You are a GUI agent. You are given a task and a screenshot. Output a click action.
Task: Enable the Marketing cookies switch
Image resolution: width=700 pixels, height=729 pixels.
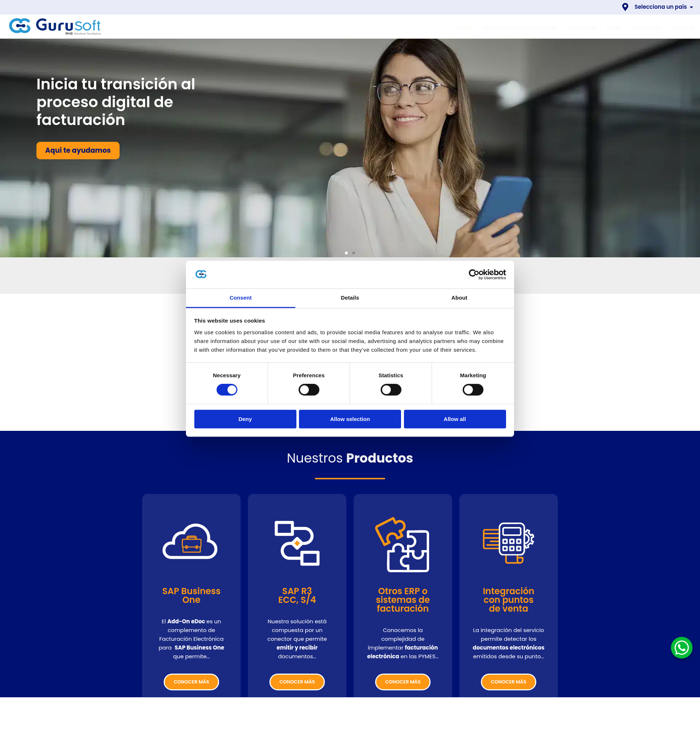(x=473, y=390)
